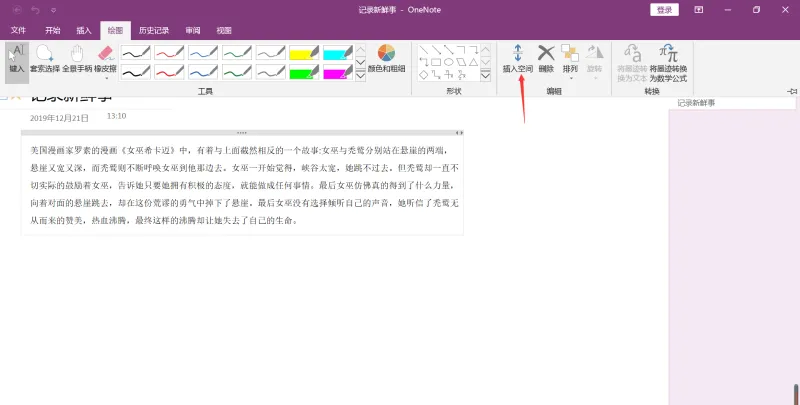
Task: Select the thick blue pen
Action: pos(203,72)
